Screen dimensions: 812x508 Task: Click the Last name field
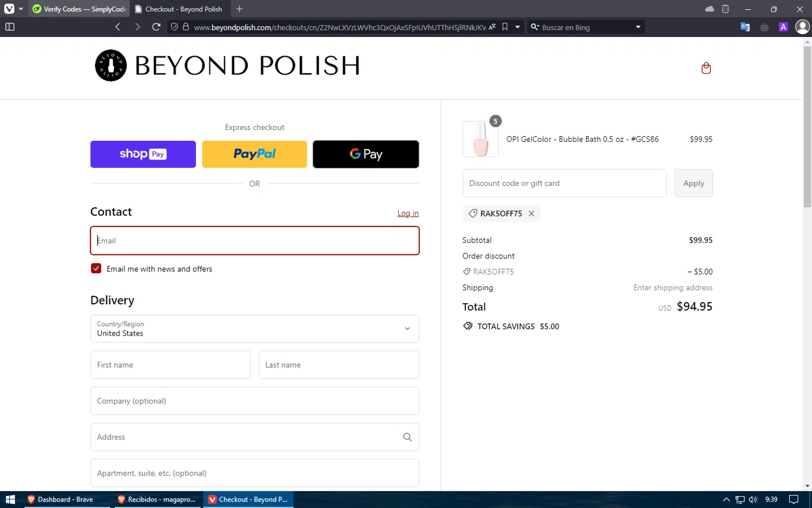pos(339,364)
